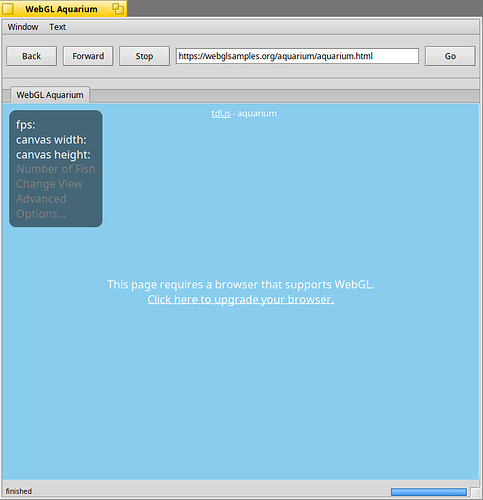Open the tdl.js link
The height and width of the screenshot is (500, 483).
point(221,113)
